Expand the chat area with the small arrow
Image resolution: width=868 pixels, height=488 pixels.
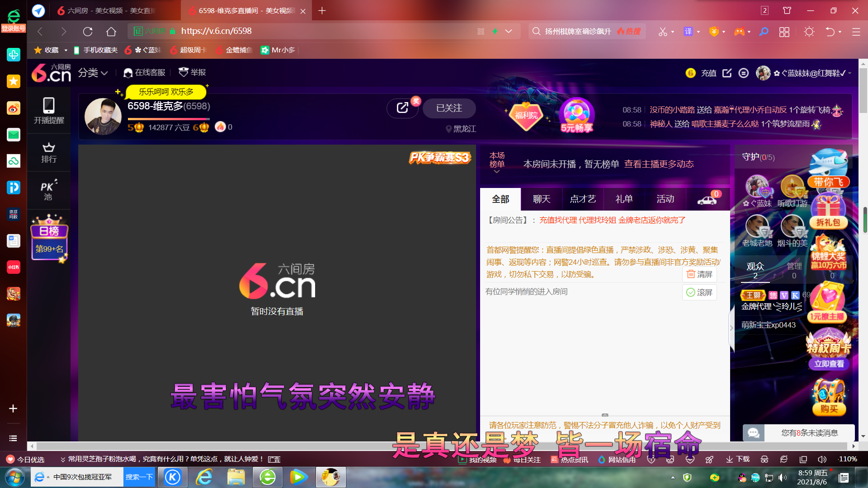[605, 415]
